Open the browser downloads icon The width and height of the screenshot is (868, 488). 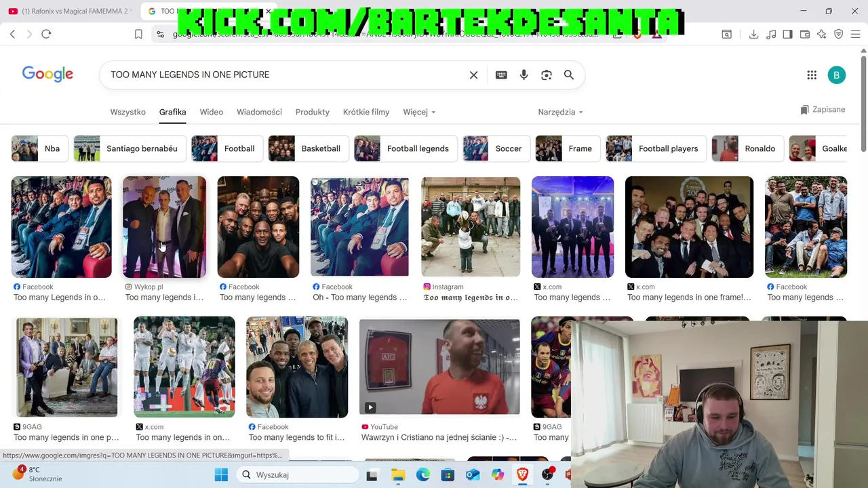tap(753, 34)
